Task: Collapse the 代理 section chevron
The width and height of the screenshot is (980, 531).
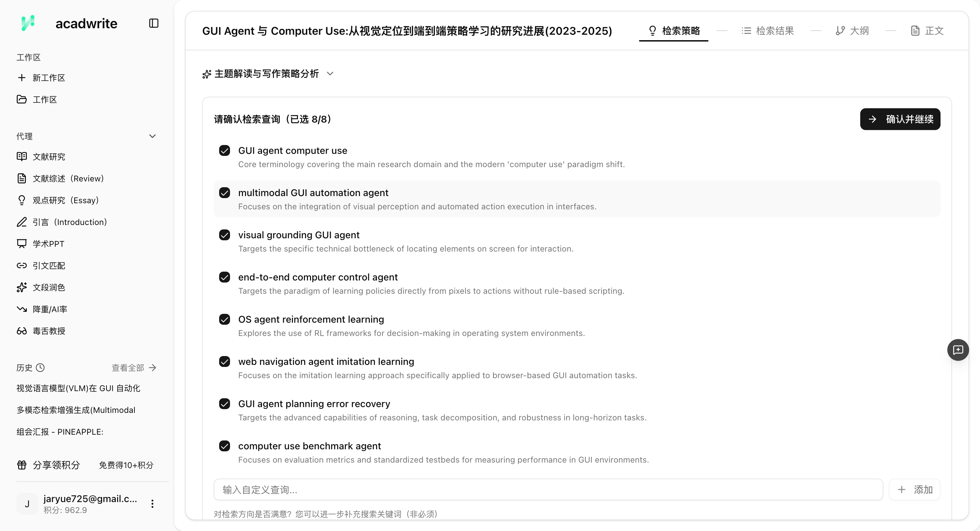Action: [x=152, y=136]
